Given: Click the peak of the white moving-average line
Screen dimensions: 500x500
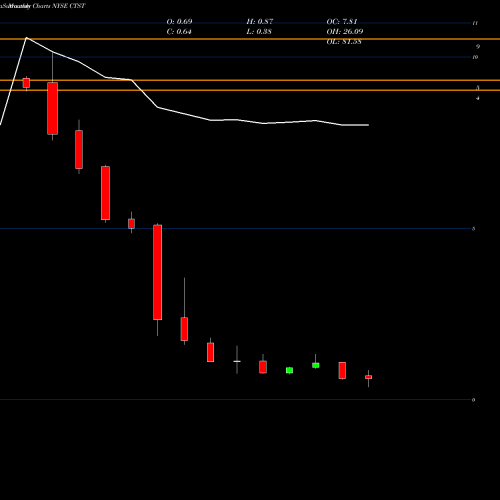Looking at the screenshot, I should [26, 38].
